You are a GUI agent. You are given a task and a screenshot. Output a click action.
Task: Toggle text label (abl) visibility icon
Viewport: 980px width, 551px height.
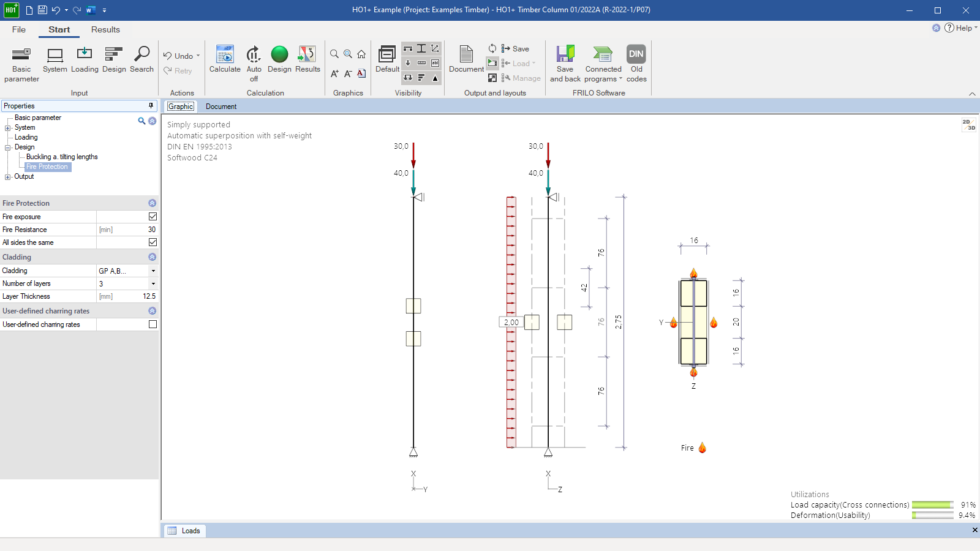point(435,63)
